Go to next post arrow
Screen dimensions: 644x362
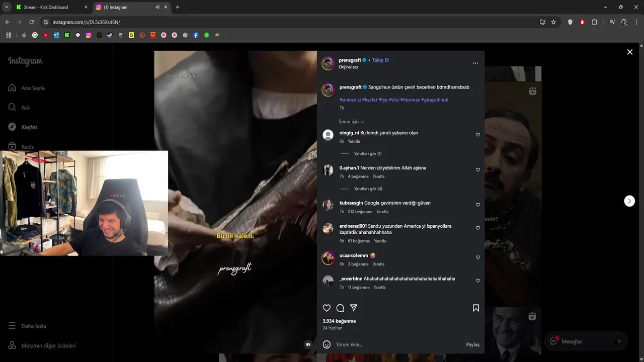(629, 201)
